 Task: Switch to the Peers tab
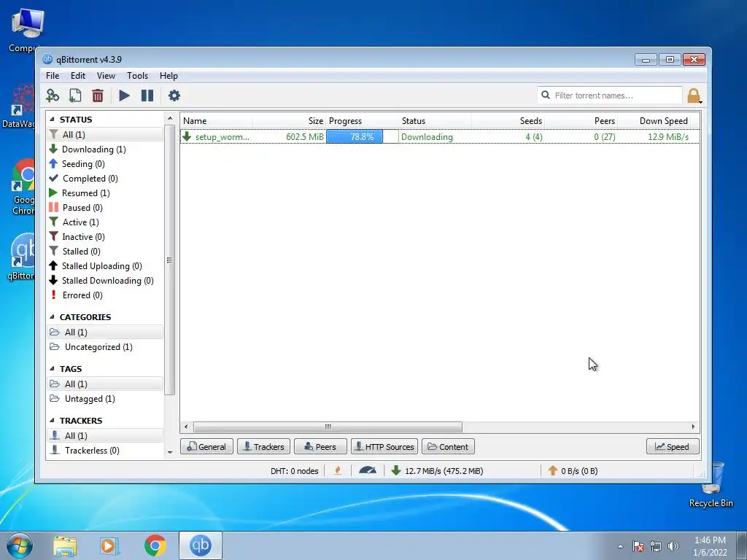click(x=320, y=447)
